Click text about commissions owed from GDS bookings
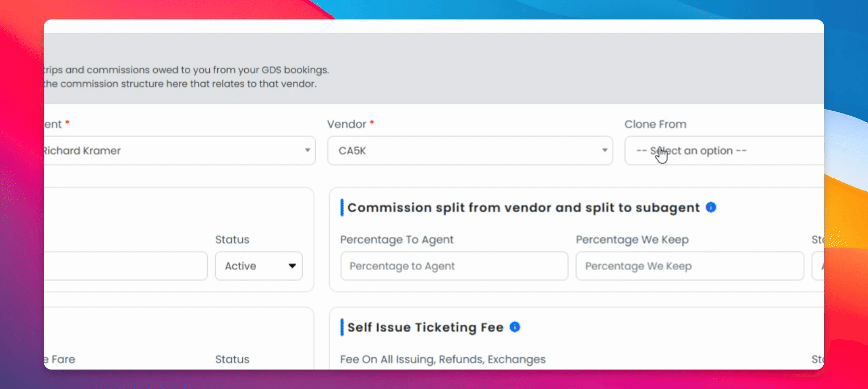The width and height of the screenshot is (868, 389). 186,70
